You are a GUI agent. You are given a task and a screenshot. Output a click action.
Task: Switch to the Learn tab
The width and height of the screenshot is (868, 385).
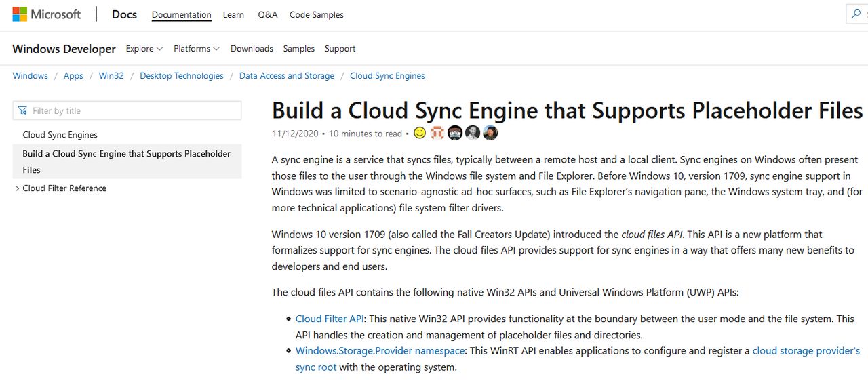pos(233,15)
